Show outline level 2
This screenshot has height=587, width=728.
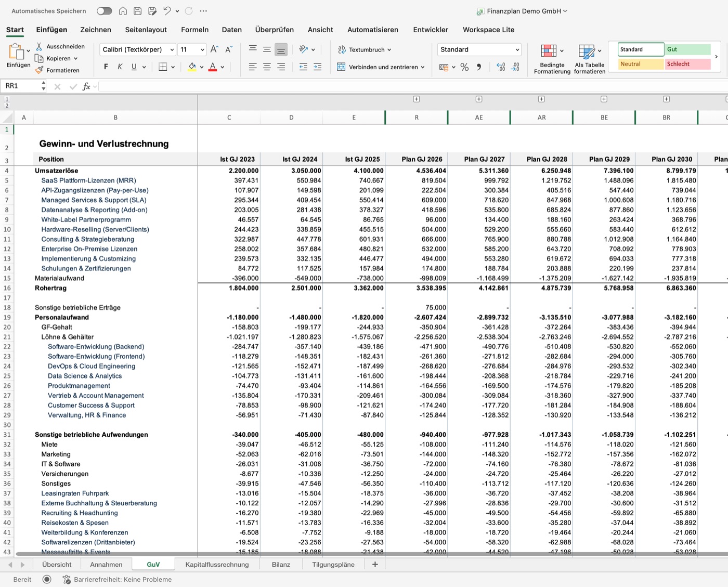(7, 106)
